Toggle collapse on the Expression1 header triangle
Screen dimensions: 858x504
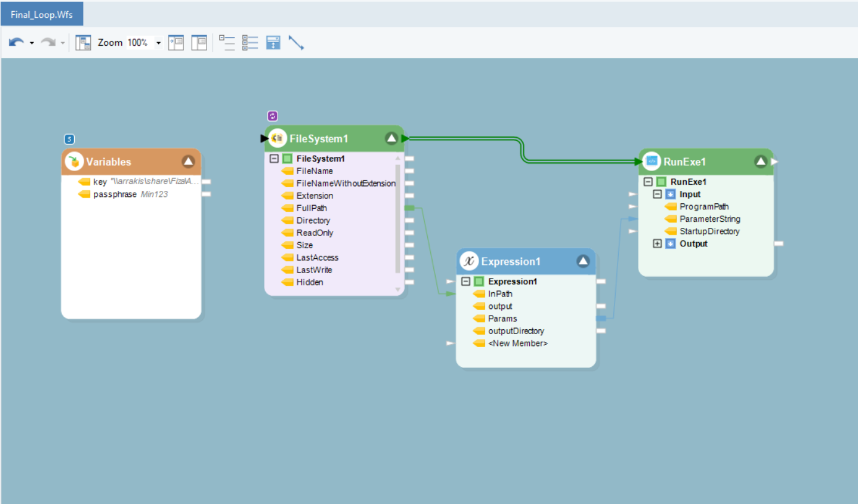[x=583, y=261]
